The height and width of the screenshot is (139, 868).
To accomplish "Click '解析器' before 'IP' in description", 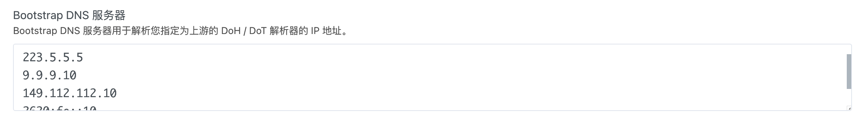I will coord(284,31).
